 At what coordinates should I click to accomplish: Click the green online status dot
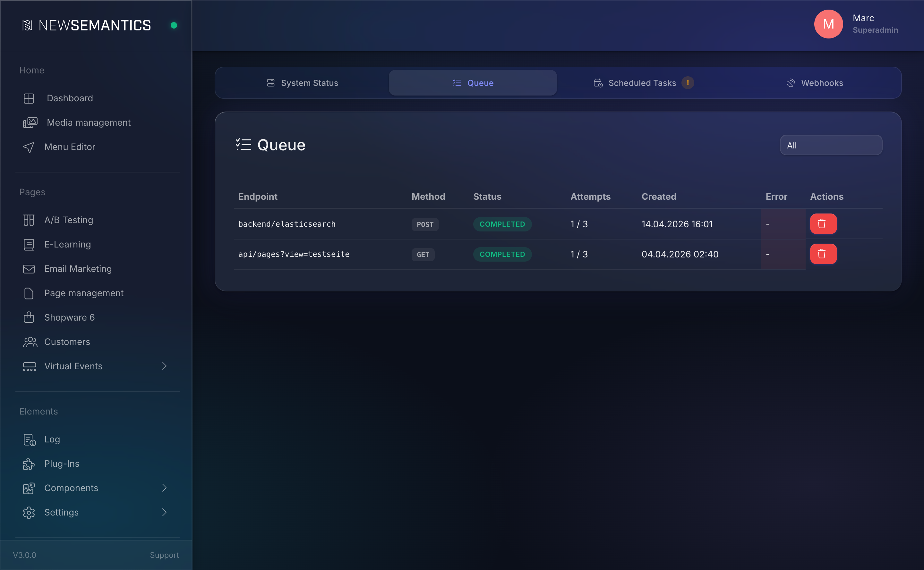tap(174, 25)
